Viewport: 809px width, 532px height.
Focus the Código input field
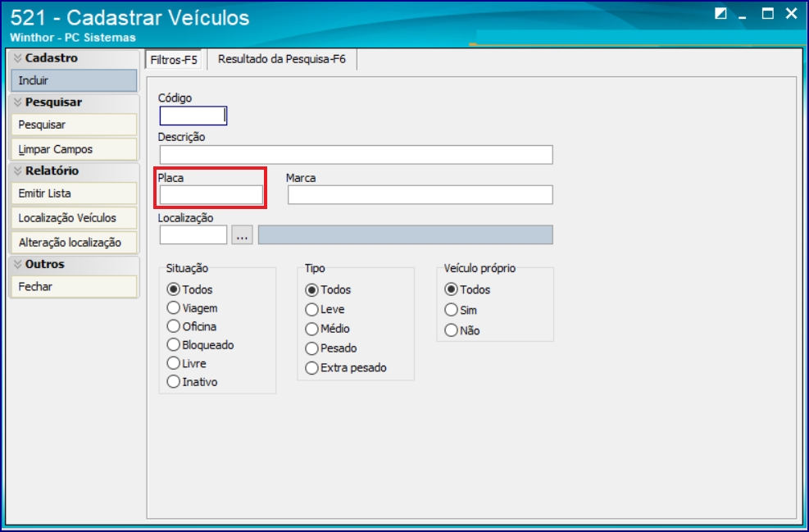pos(193,116)
